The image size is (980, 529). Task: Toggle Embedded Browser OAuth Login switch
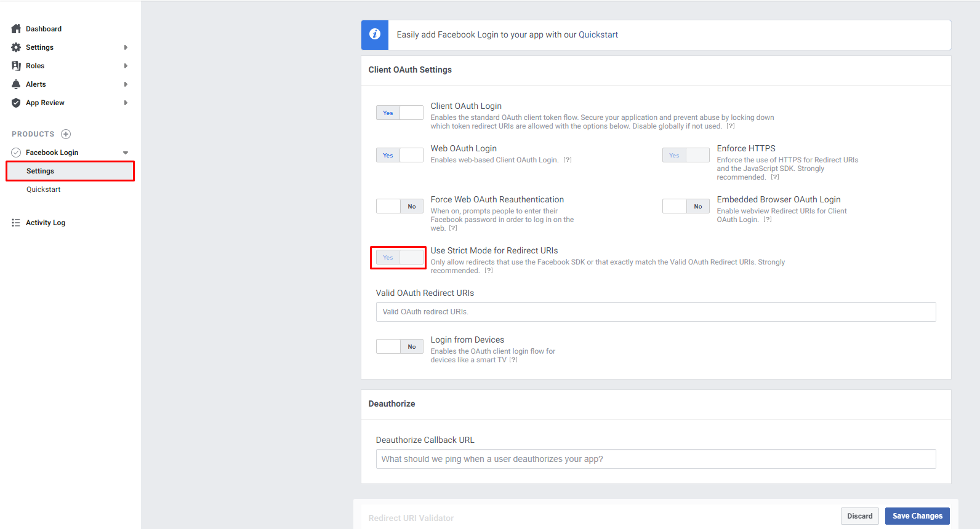(x=686, y=206)
